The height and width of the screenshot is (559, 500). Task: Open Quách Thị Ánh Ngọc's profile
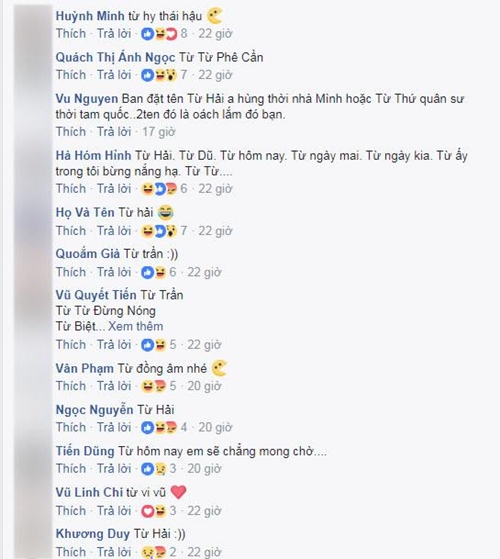pos(115,58)
